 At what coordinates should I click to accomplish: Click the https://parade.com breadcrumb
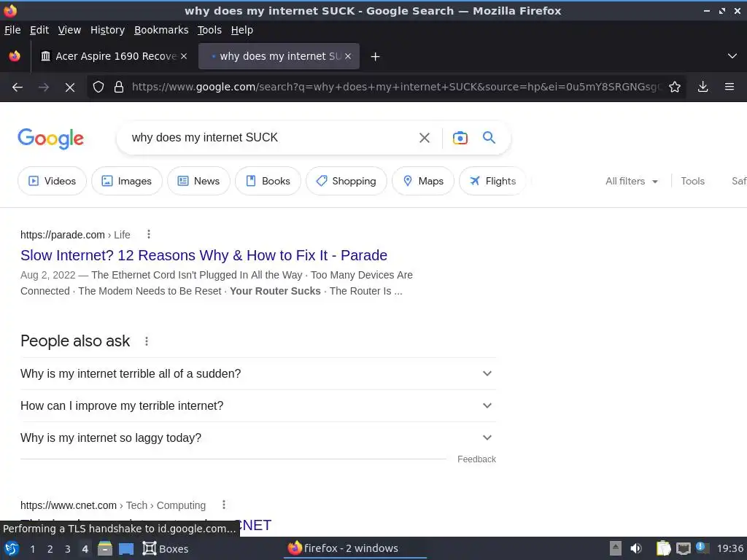click(x=63, y=235)
